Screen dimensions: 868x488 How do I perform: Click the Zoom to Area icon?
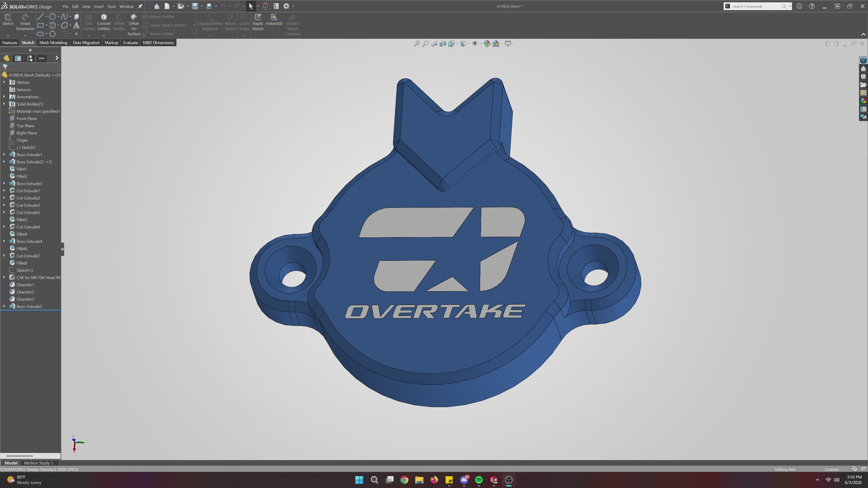pos(426,43)
